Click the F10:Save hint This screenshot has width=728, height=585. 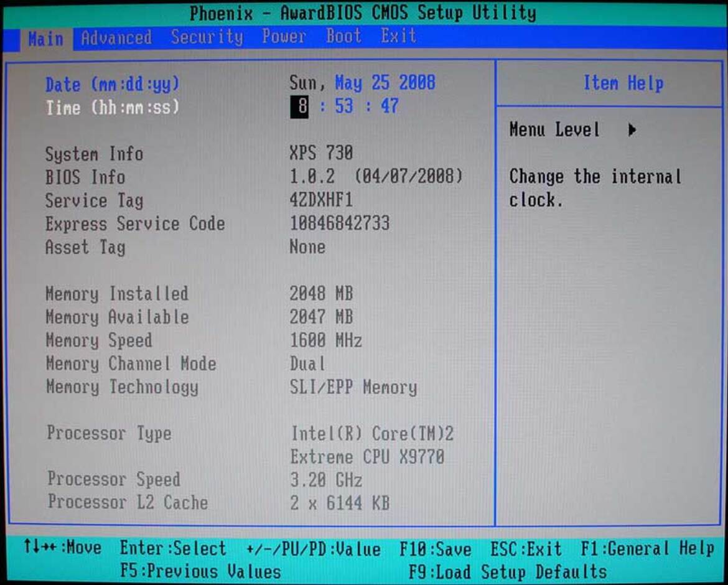(x=436, y=550)
